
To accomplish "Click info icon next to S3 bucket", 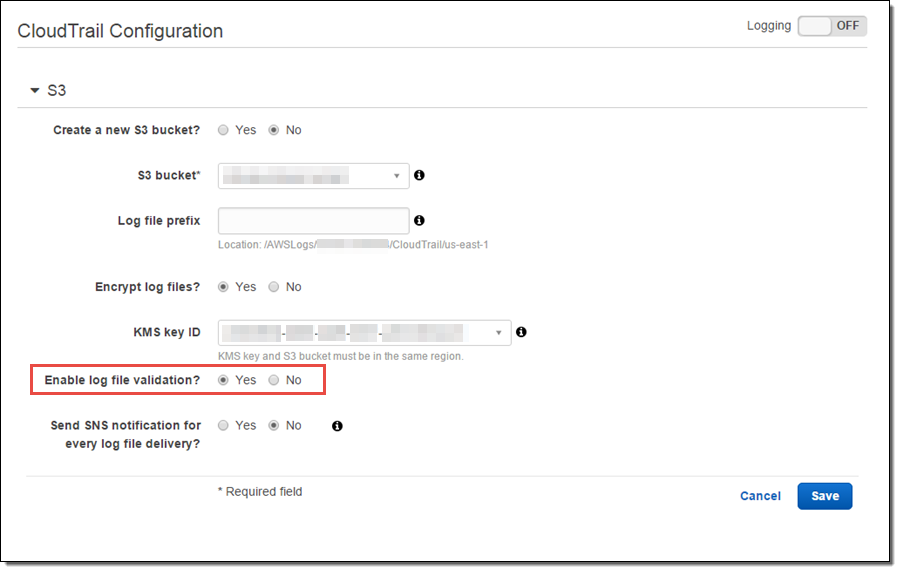I will pyautogui.click(x=419, y=175).
